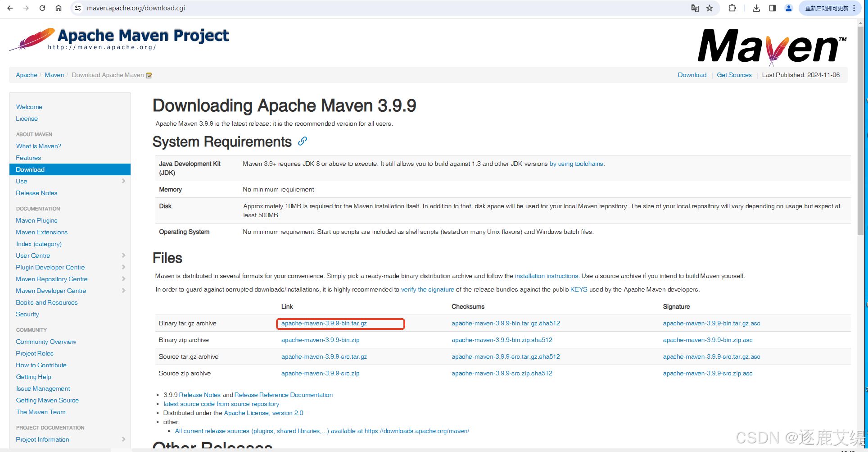This screenshot has width=868, height=452.
Task: Expand the Use sidebar submenu arrow
Action: point(124,181)
